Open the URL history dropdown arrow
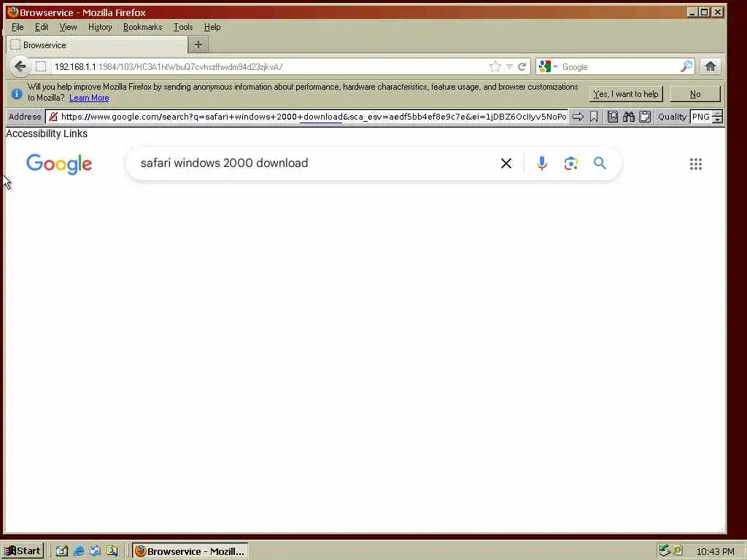The height and width of the screenshot is (560, 747). (509, 66)
